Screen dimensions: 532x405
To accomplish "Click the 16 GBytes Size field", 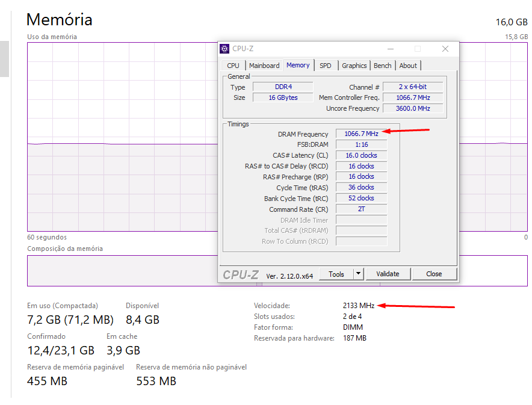I will tap(283, 97).
